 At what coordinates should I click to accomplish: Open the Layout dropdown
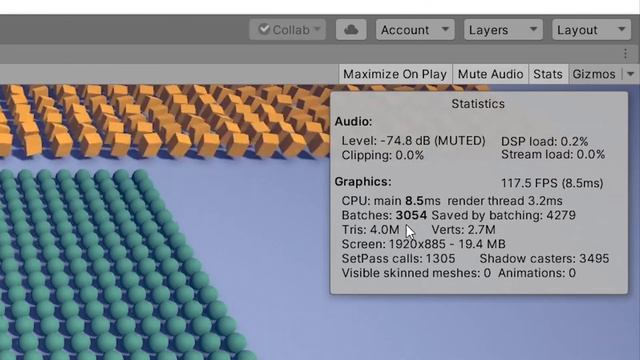(591, 30)
